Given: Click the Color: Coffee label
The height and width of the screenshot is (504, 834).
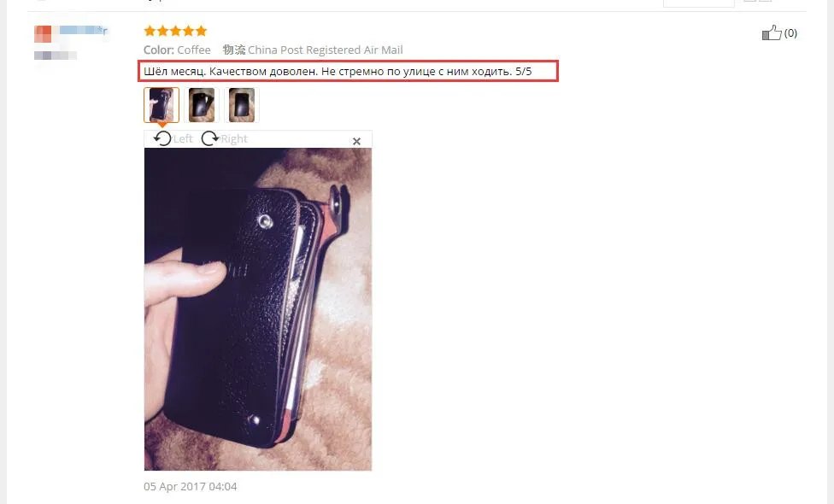Looking at the screenshot, I should (177, 50).
